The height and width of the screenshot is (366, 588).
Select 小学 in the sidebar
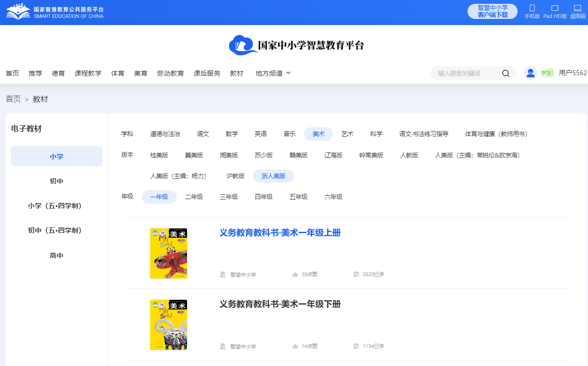pos(57,156)
